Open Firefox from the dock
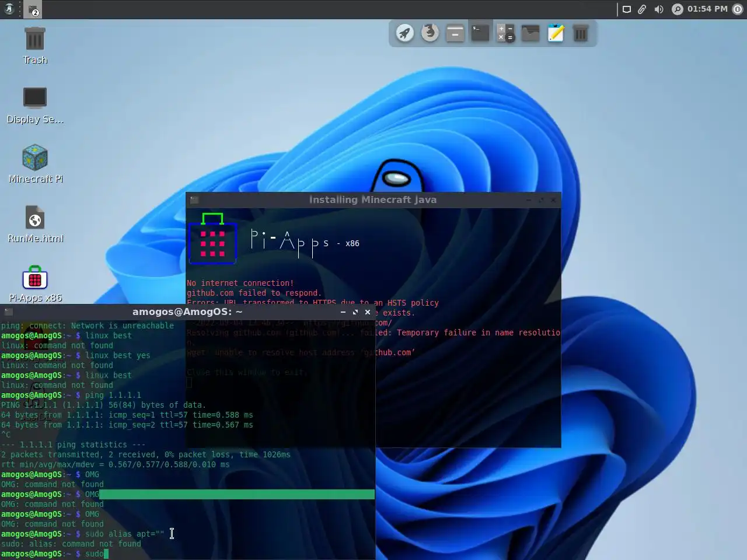Screen dimensions: 747x560 pos(430,33)
